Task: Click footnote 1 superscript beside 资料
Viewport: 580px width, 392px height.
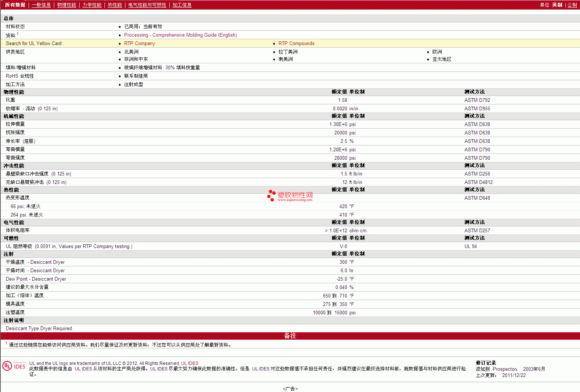Action: pyautogui.click(x=18, y=34)
